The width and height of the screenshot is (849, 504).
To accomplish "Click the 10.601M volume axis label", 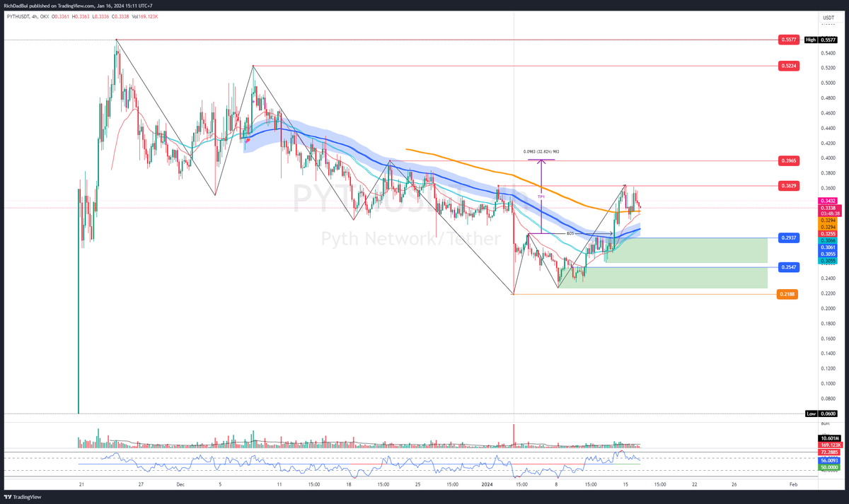I will (x=828, y=438).
